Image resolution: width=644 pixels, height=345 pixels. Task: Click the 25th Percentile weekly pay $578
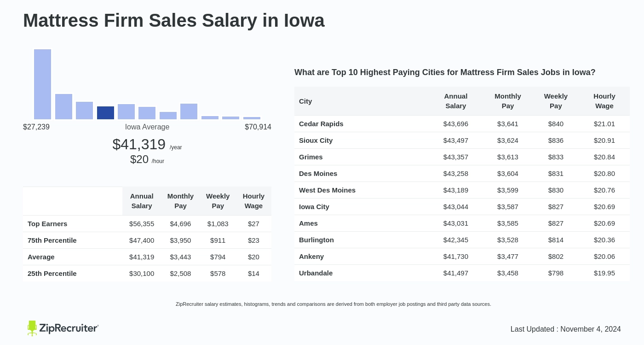(x=218, y=274)
